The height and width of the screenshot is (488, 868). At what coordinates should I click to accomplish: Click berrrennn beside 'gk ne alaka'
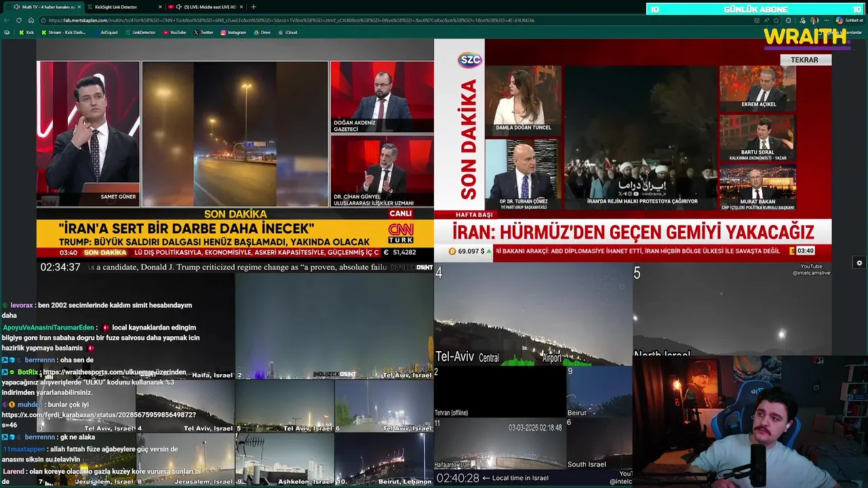point(40,437)
